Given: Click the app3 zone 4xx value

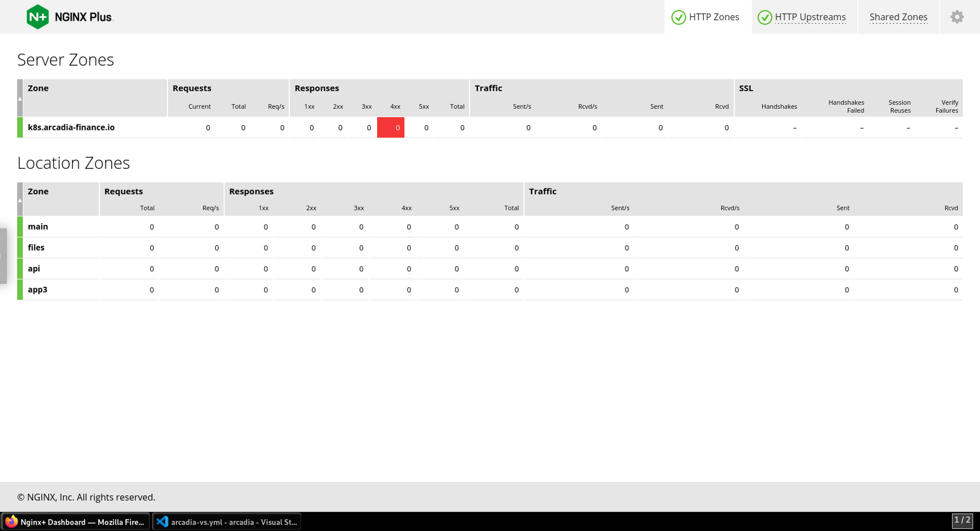Looking at the screenshot, I should point(409,290).
